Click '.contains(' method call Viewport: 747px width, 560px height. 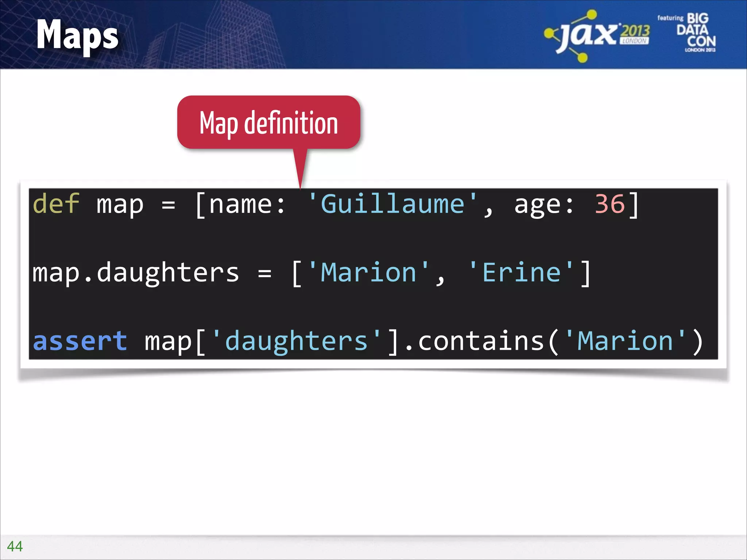[x=483, y=342]
